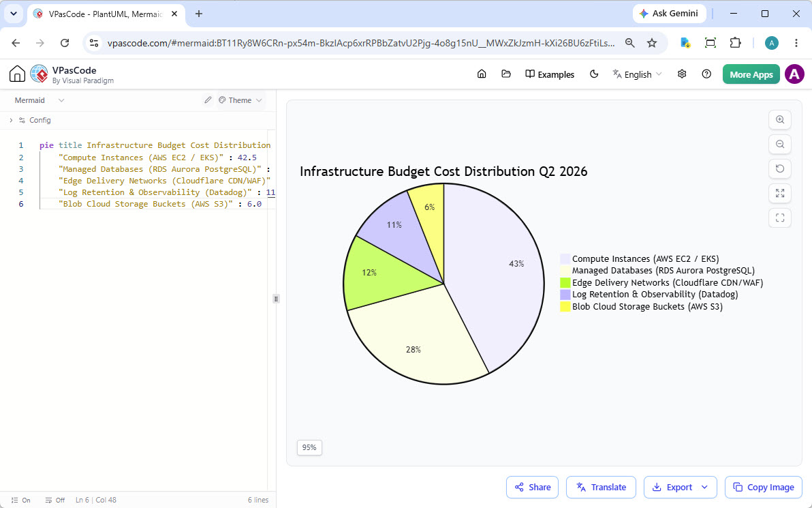Click the browser address bar URL

(361, 43)
